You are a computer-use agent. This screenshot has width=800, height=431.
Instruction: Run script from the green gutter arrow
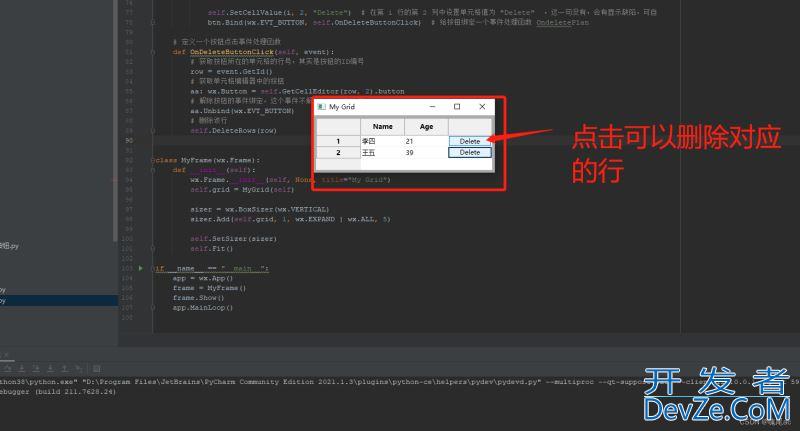(141, 268)
